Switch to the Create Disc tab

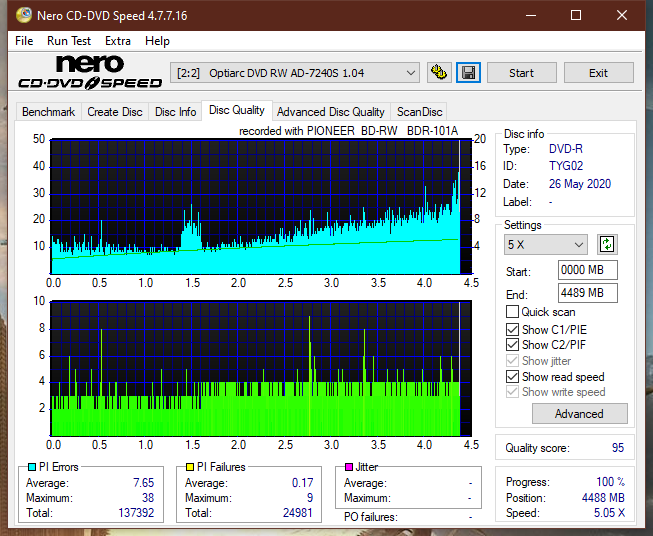click(115, 112)
